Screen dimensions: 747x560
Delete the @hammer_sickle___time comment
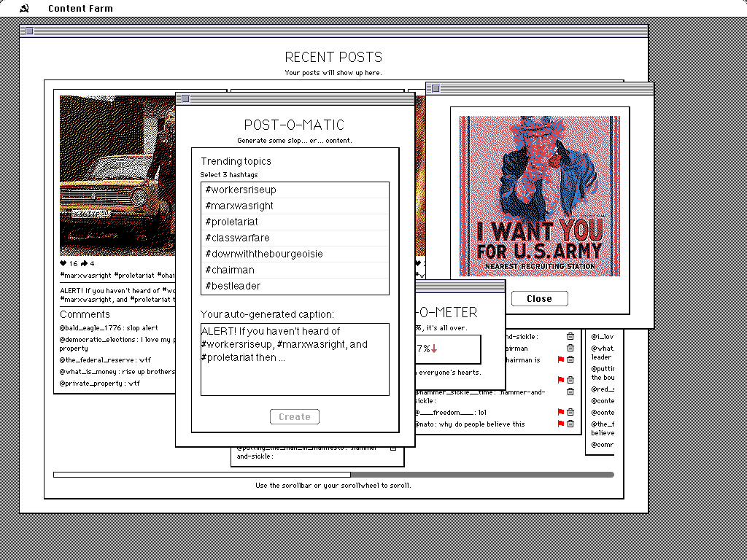[570, 392]
